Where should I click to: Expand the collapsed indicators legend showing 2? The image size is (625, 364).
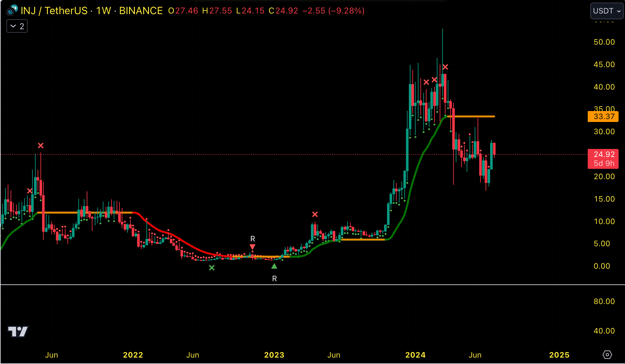click(17, 26)
